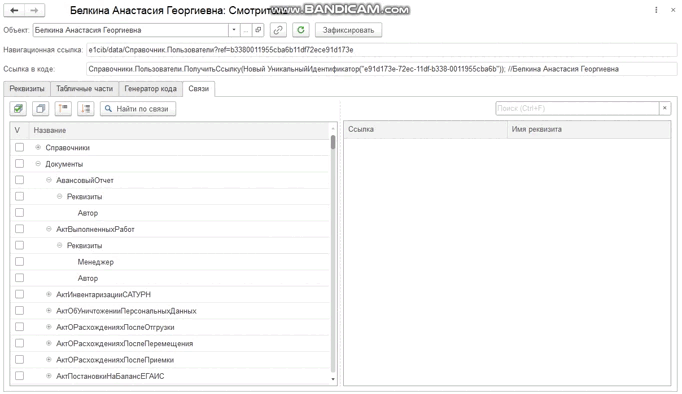Refresh data with the green reload icon
The image size is (682, 394).
tap(301, 30)
